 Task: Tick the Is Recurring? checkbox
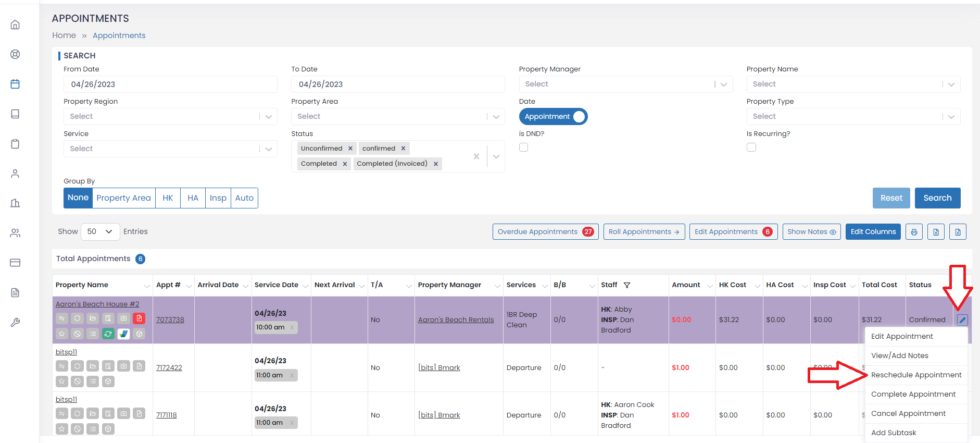[751, 147]
